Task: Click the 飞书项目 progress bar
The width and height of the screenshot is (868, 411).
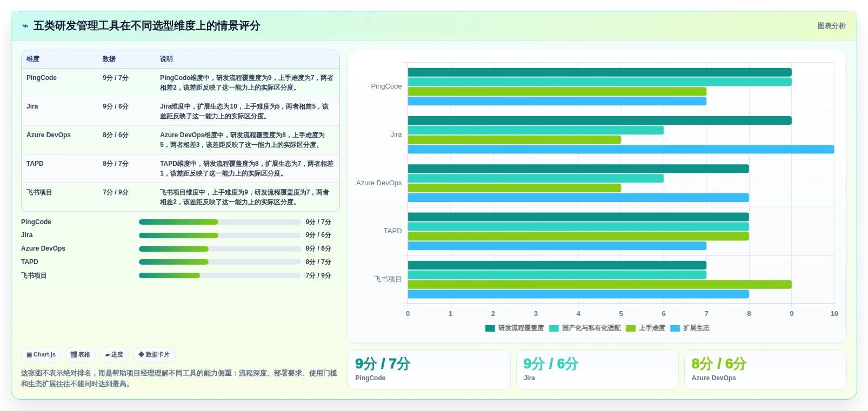Action: tap(220, 275)
